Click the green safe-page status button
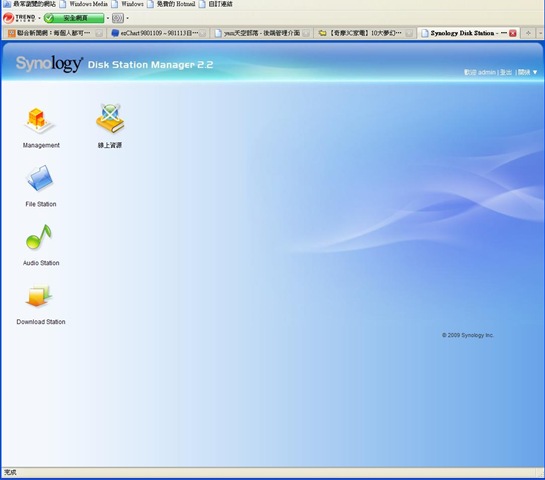Viewport: 545px width, 480px height. 74,18
